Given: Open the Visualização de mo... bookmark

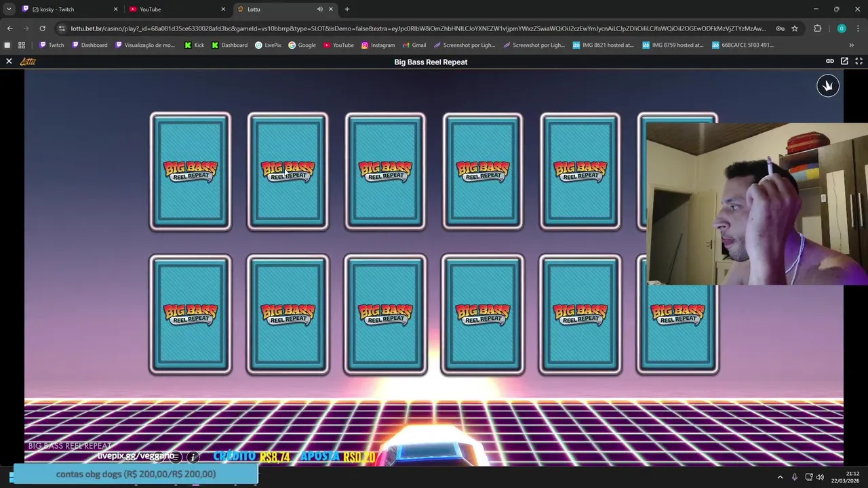Looking at the screenshot, I should 145,45.
